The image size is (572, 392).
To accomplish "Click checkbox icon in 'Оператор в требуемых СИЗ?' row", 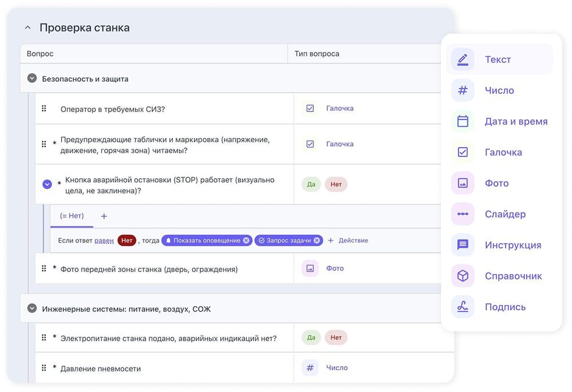I will [310, 108].
